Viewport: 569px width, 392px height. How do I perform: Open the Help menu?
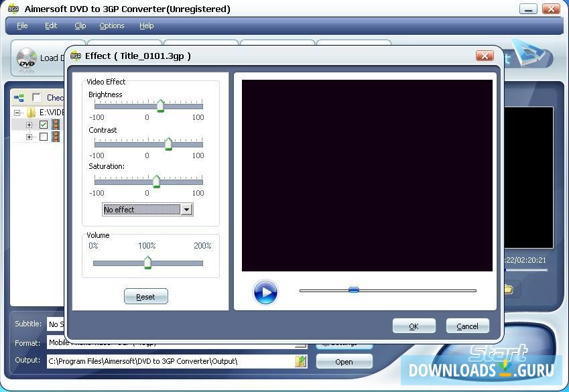tap(147, 25)
